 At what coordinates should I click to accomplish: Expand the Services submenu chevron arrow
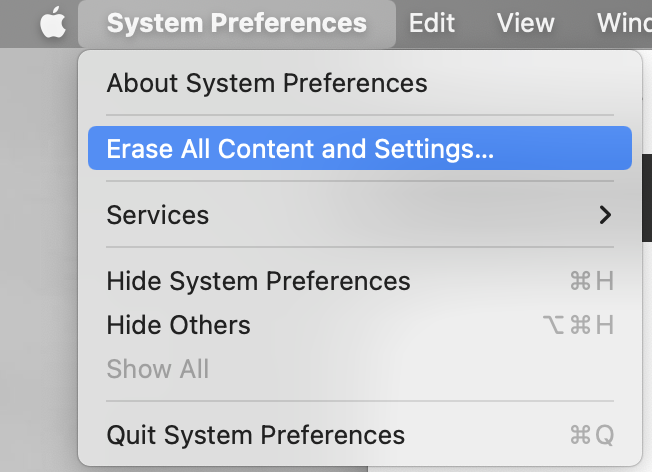605,215
